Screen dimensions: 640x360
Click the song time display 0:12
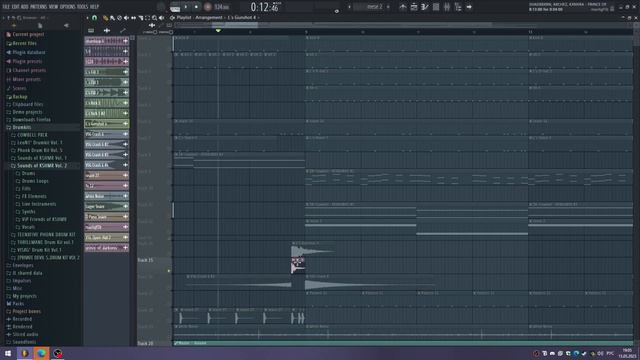266,7
